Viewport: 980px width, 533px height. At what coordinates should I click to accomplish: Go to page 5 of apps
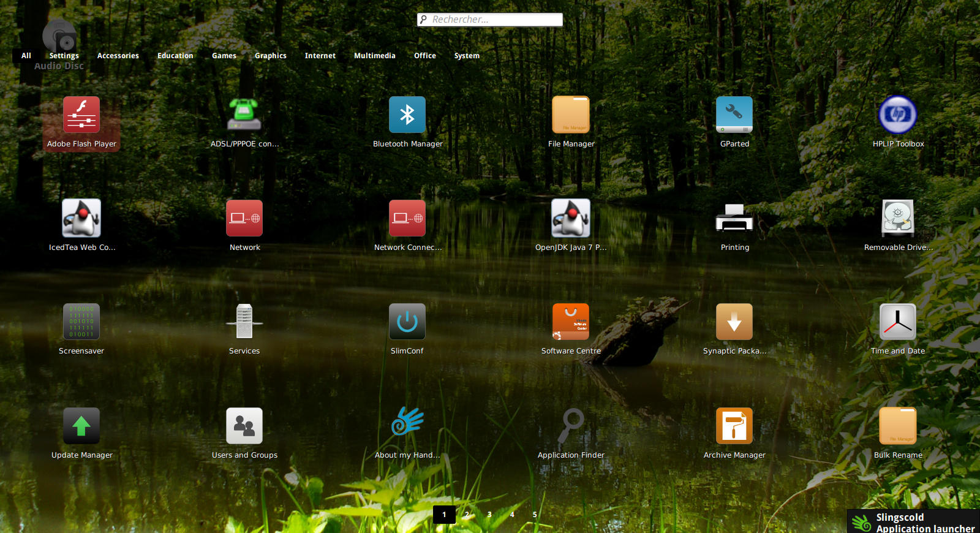pyautogui.click(x=535, y=515)
